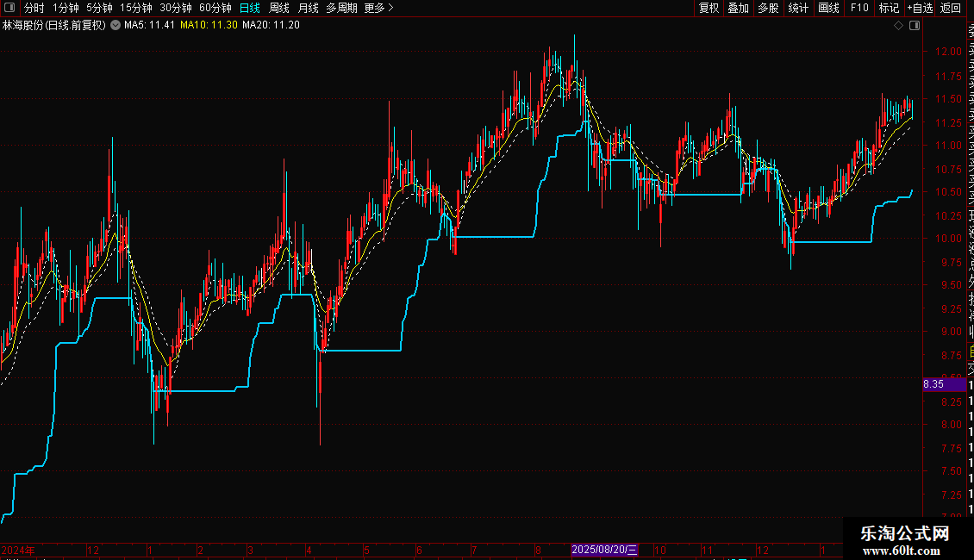Select the 30分钟 period tab
This screenshot has width=974, height=560.
[176, 8]
